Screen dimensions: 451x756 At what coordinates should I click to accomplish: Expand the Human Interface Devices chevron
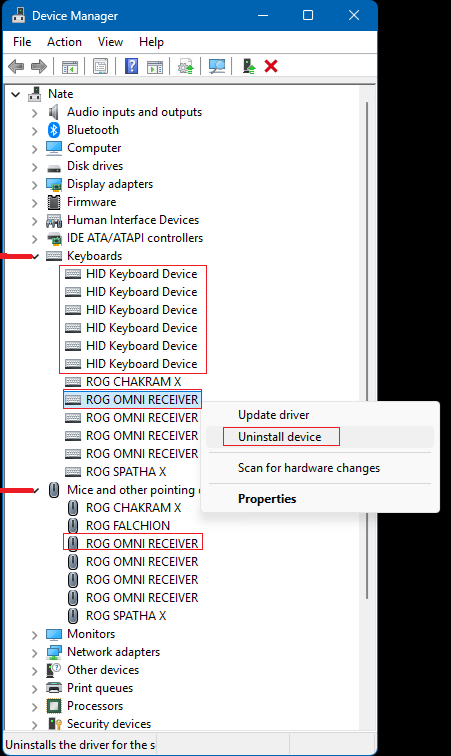coord(34,221)
